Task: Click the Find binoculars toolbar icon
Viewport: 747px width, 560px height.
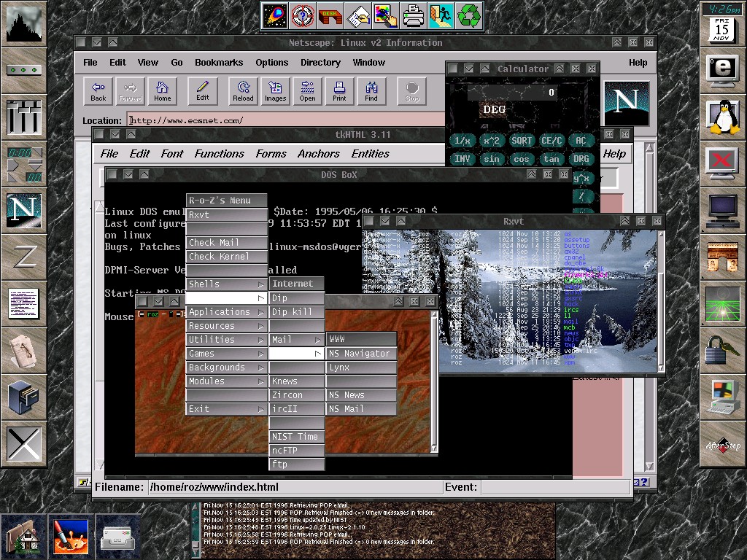Action: tap(371, 90)
